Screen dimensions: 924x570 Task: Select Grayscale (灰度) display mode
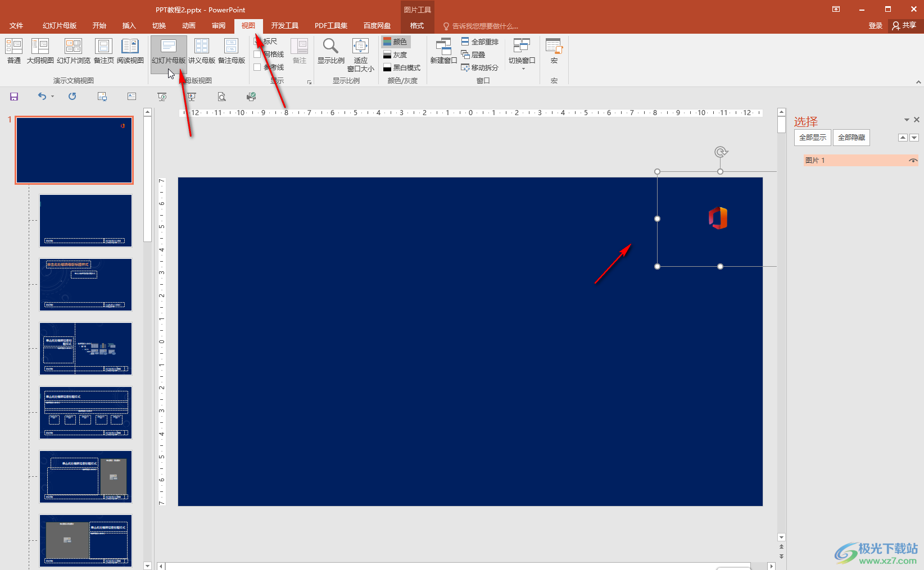coord(395,54)
